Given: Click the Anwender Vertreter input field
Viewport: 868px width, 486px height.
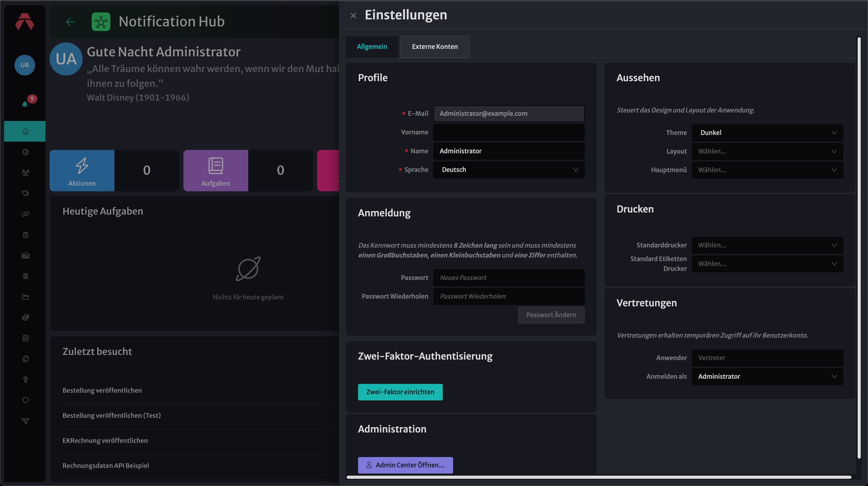Looking at the screenshot, I should pyautogui.click(x=767, y=358).
